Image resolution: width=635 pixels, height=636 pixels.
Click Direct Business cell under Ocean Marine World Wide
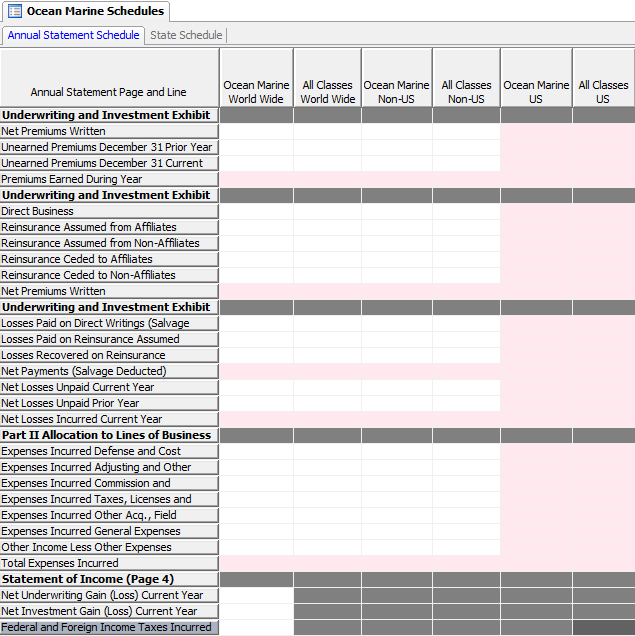point(256,211)
